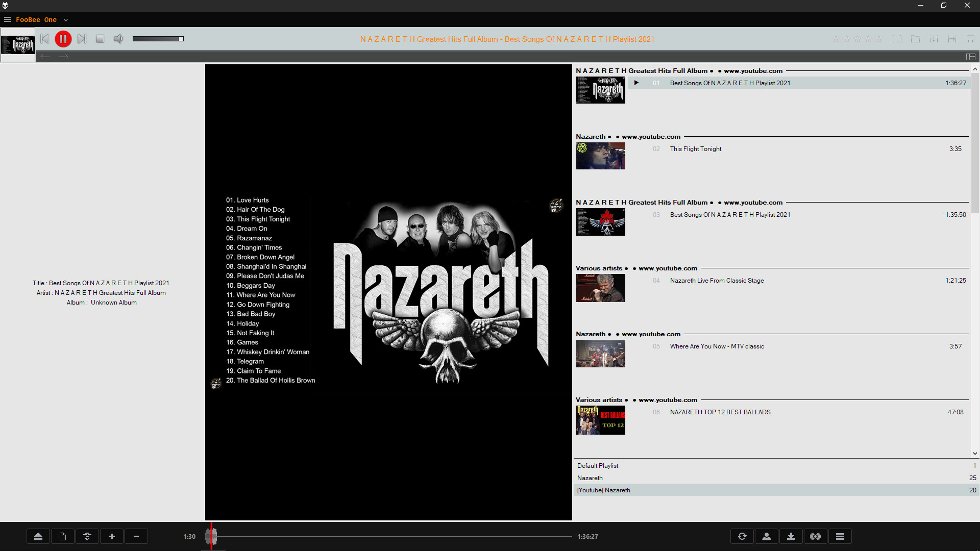Pause playback with the red pause button
Screen dimensions: 980x551
(x=63, y=39)
